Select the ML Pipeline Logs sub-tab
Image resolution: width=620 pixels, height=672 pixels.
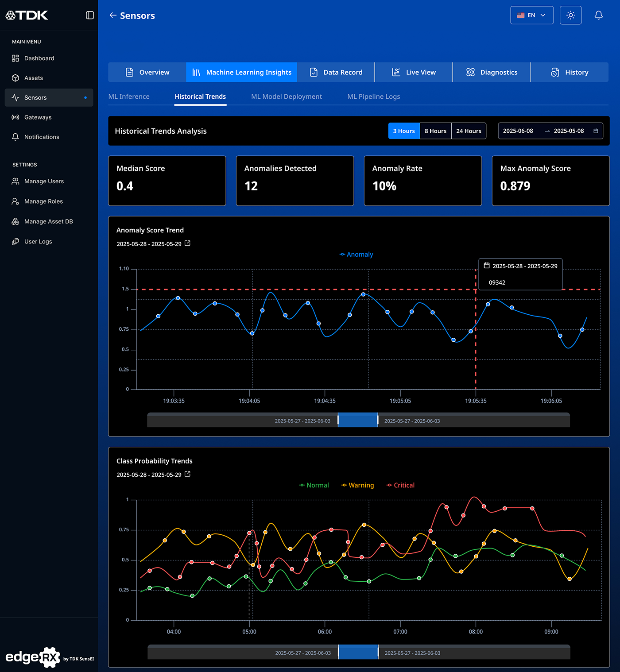[373, 97]
